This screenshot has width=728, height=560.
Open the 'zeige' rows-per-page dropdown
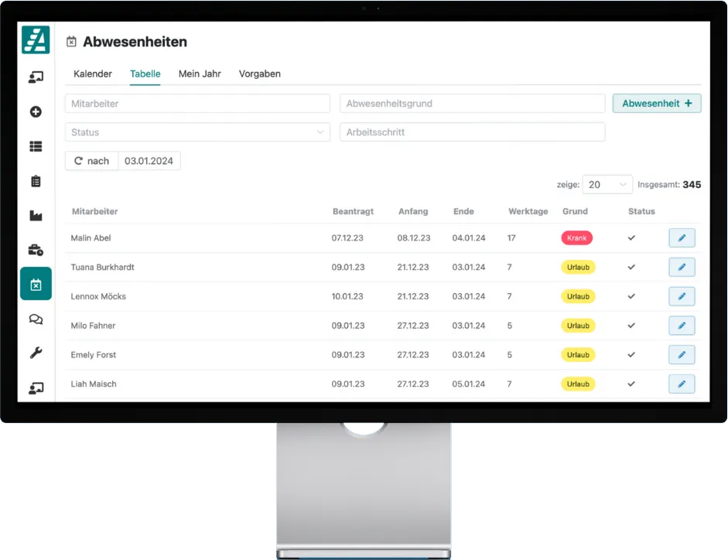point(607,185)
